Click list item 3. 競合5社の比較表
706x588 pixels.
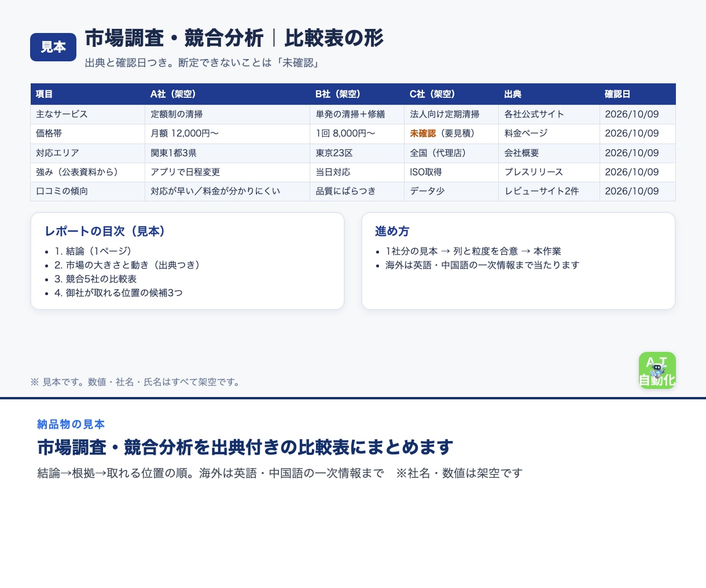95,279
